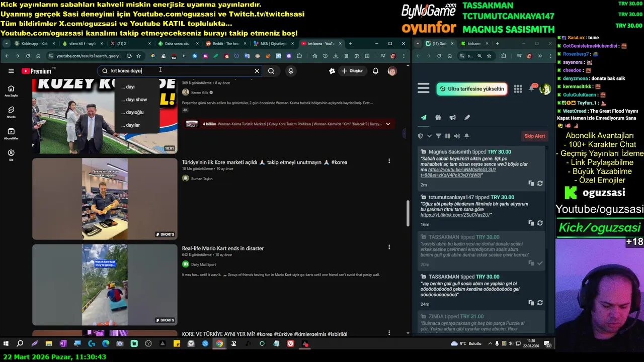This screenshot has height=362, width=644.
Task: Click Ultra tarifesine yükseltin upgrade button
Action: point(471,89)
